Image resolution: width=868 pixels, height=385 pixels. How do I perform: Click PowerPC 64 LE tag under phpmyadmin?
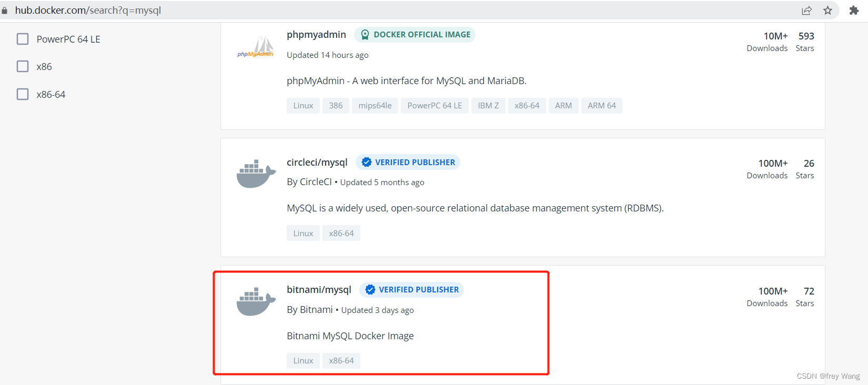(x=435, y=106)
